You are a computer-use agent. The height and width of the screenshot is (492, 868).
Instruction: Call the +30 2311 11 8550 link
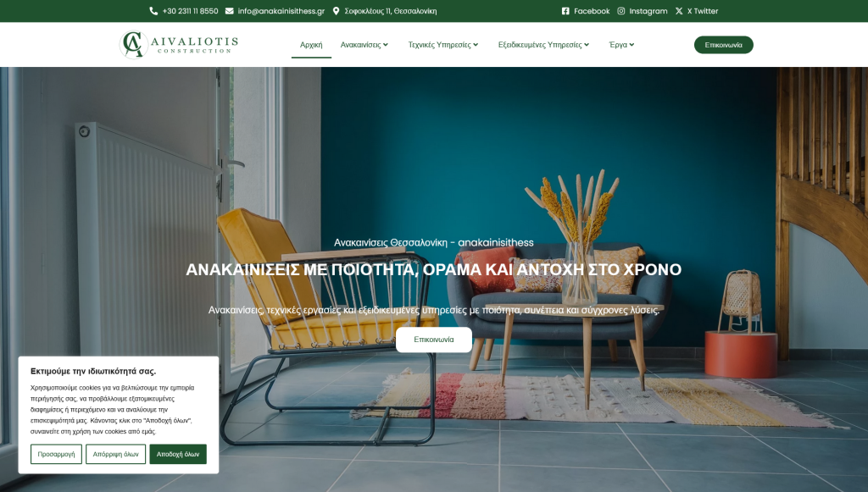click(x=190, y=11)
